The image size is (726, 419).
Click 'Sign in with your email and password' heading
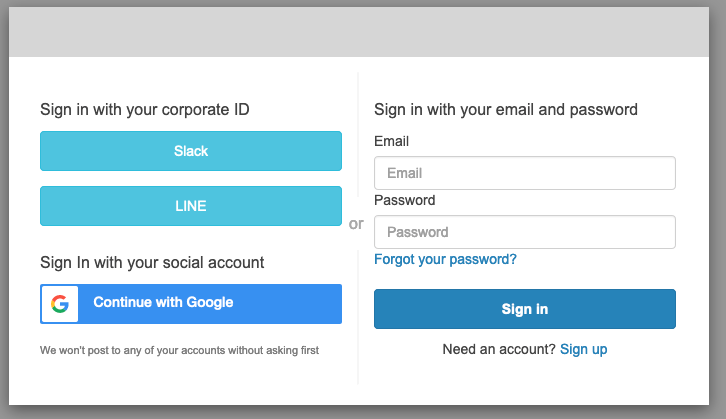pos(506,110)
